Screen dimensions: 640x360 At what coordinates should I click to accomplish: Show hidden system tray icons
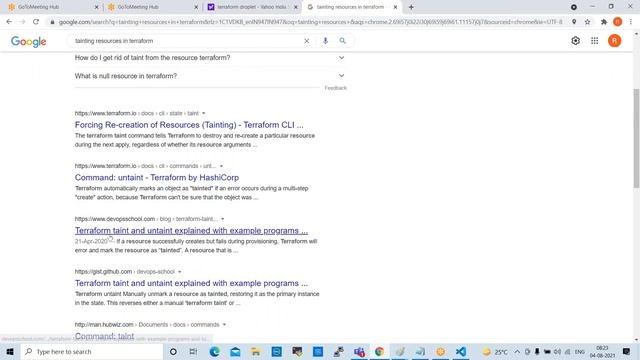[517, 351]
